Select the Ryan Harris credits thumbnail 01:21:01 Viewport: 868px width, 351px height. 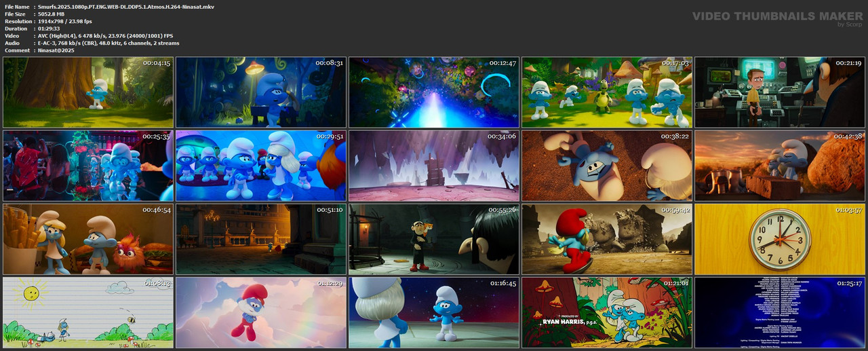(607, 312)
